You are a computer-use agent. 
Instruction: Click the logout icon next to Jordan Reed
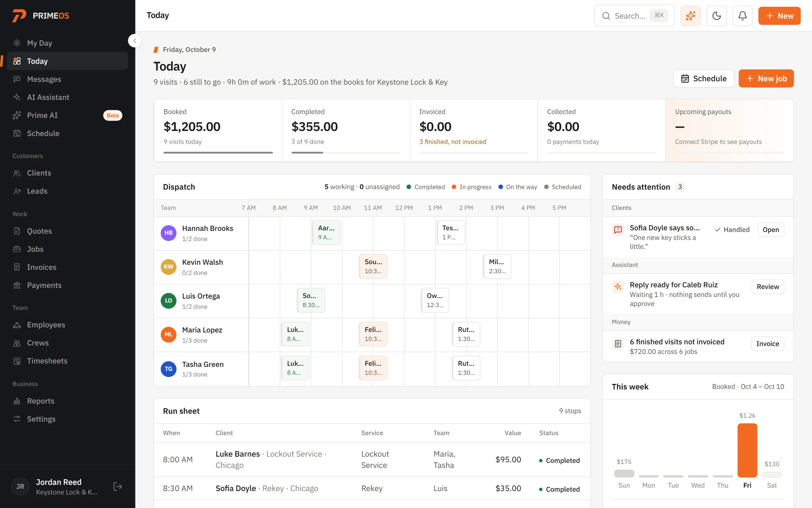coord(118,487)
